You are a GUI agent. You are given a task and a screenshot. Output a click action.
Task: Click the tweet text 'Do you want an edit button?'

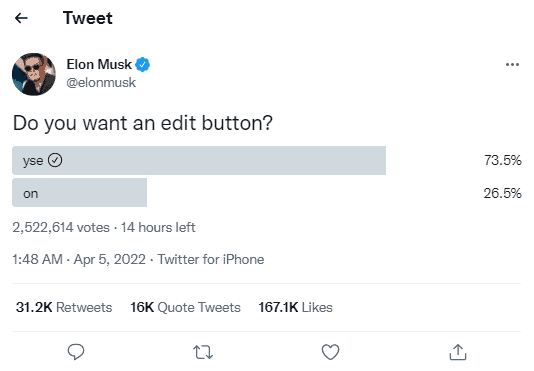click(x=143, y=123)
